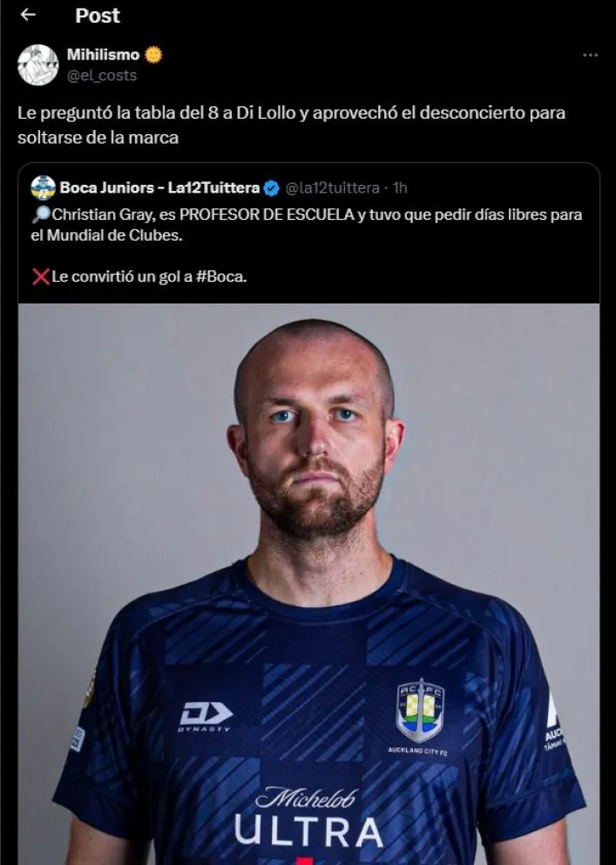Open the @el_costs handle
This screenshot has width=616, height=865.
pyautogui.click(x=102, y=76)
